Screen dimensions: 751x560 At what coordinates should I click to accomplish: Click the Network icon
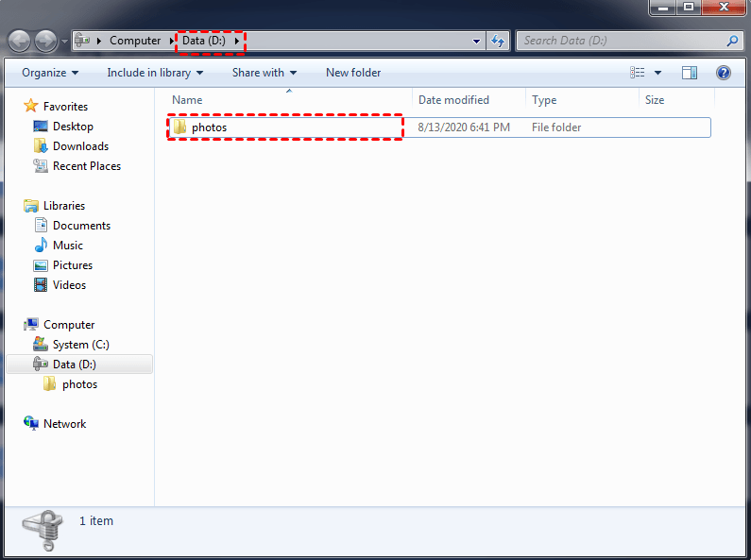[31, 423]
